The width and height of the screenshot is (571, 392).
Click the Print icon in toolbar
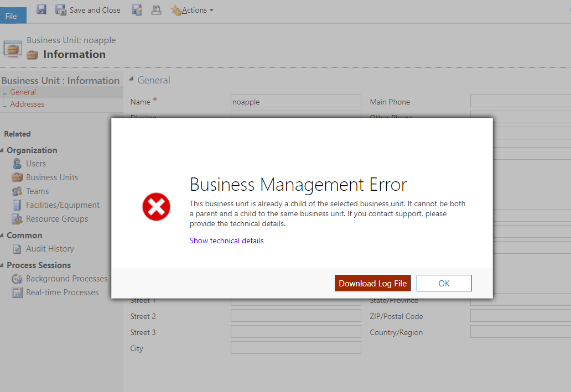[156, 10]
